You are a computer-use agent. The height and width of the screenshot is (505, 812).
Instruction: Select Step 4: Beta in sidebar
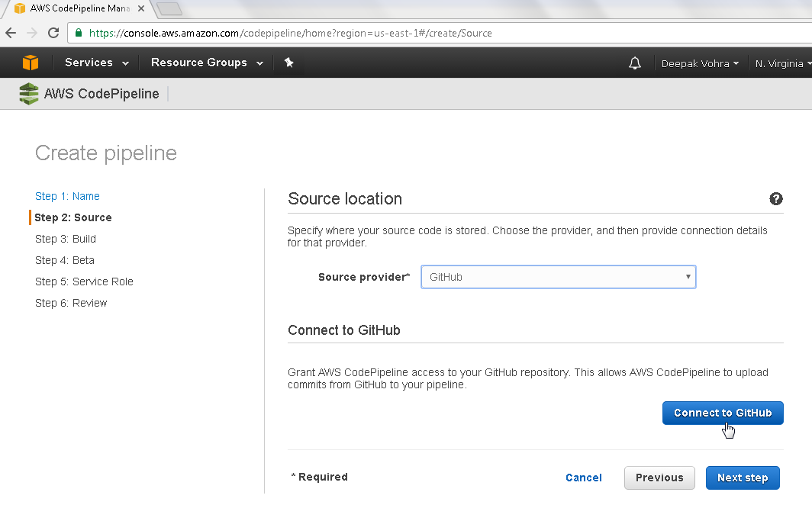pos(65,260)
